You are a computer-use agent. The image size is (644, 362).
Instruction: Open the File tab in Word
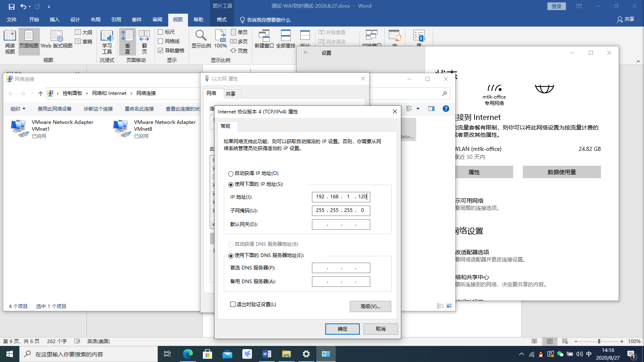(x=12, y=20)
